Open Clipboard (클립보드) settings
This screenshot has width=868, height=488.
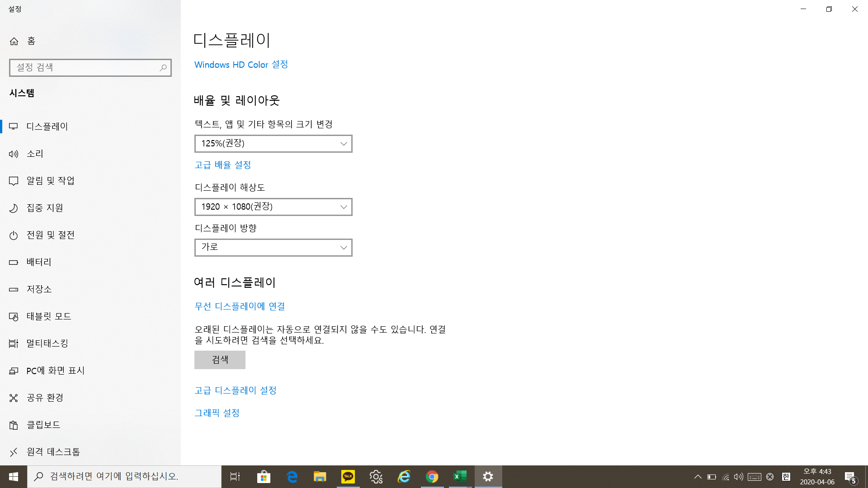(43, 425)
